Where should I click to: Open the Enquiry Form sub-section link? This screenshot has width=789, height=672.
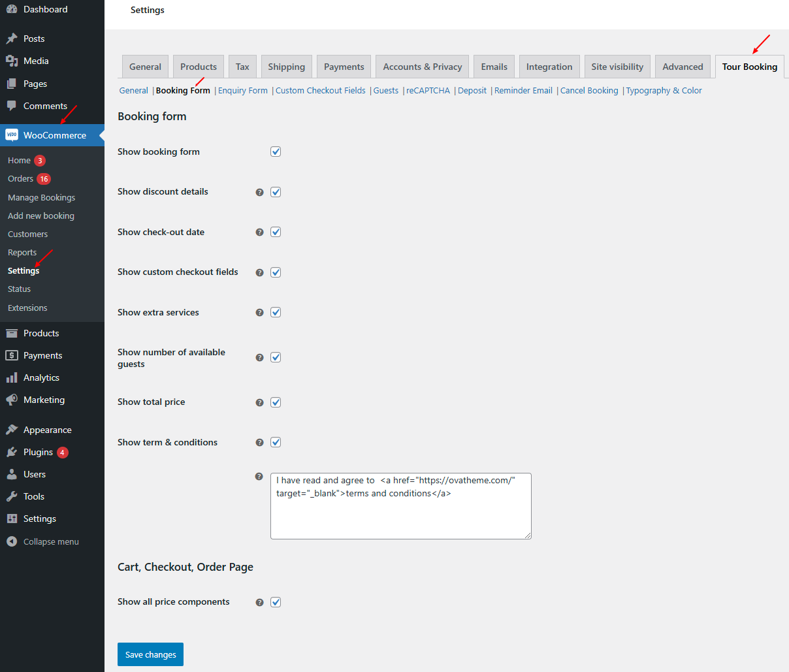pos(243,90)
